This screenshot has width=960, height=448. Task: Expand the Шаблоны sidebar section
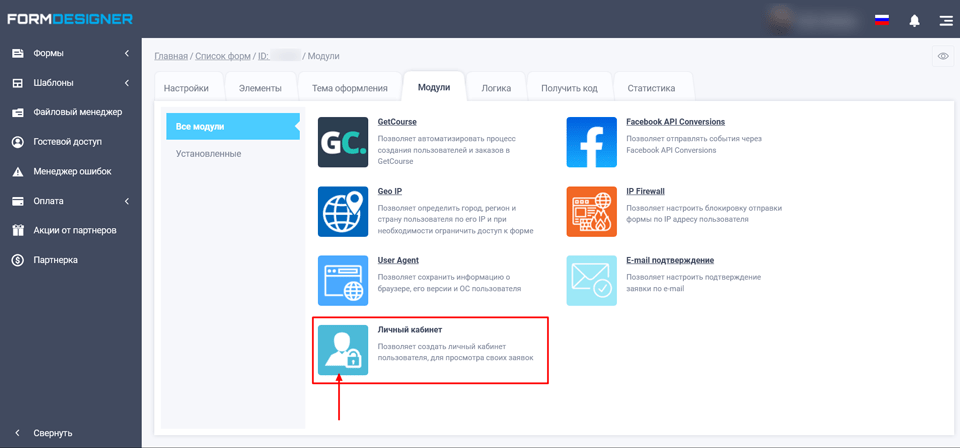click(70, 83)
